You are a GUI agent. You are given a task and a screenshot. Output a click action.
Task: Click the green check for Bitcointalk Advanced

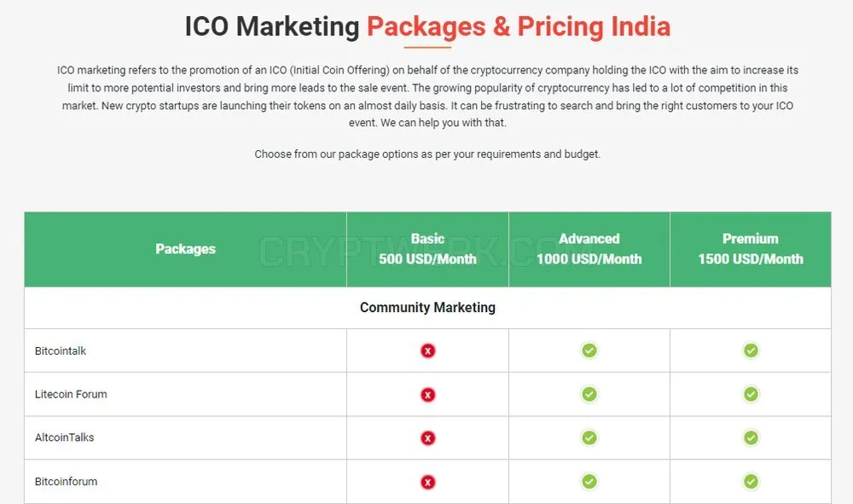click(589, 350)
